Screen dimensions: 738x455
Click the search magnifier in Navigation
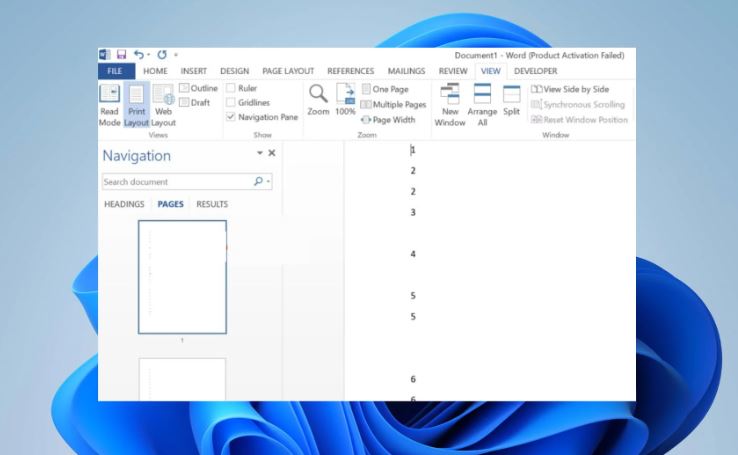tap(258, 181)
